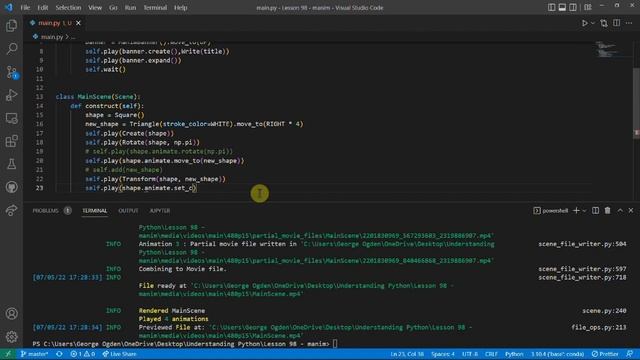Open the GitHub view in activity bar
The height and width of the screenshot is (360, 640).
[11, 187]
